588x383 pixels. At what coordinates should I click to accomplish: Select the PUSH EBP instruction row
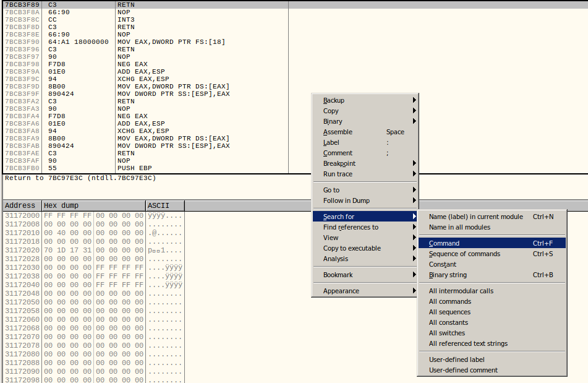pyautogui.click(x=134, y=168)
